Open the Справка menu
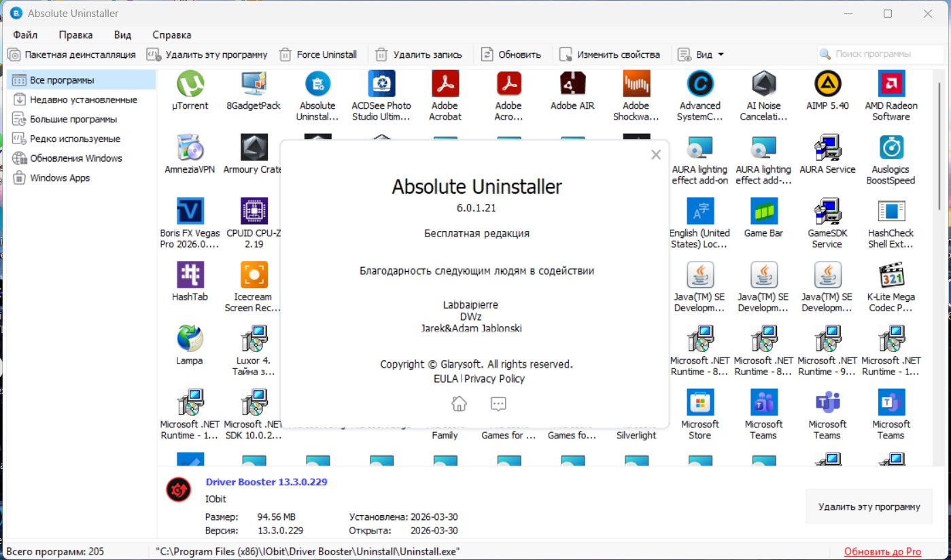Screen dimensions: 951x560 171,35
